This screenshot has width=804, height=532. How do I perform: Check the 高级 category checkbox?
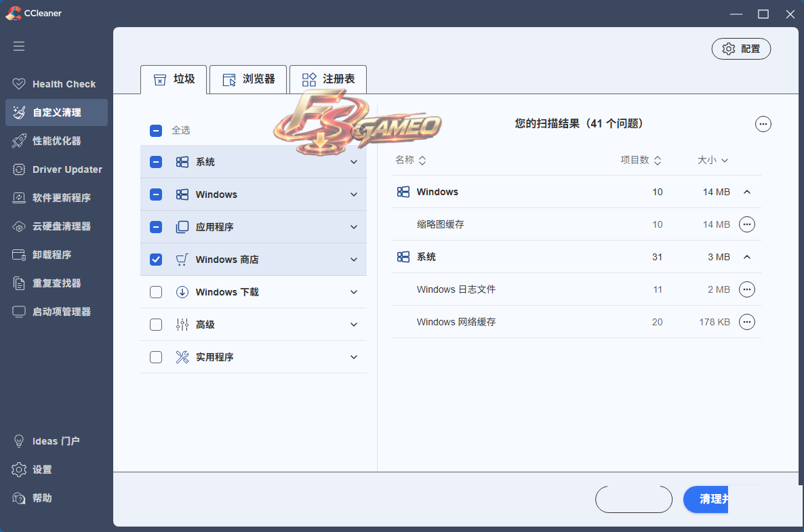pyautogui.click(x=156, y=325)
